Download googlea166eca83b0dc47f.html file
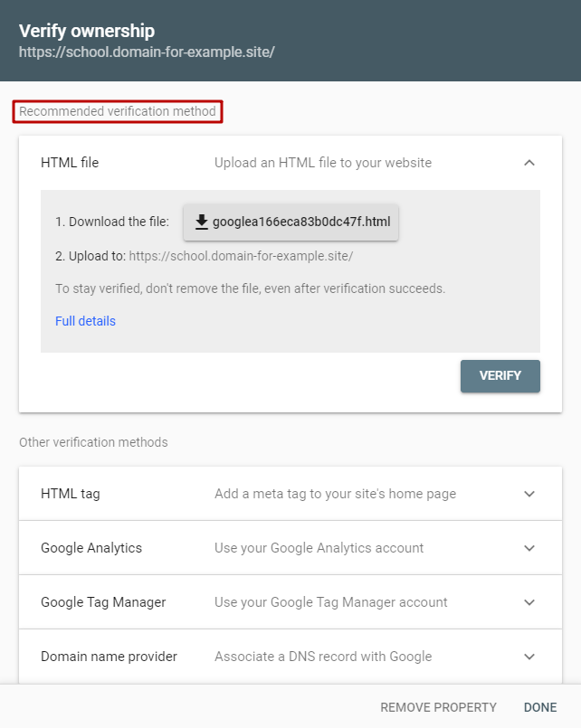This screenshot has height=728, width=581. (x=290, y=222)
